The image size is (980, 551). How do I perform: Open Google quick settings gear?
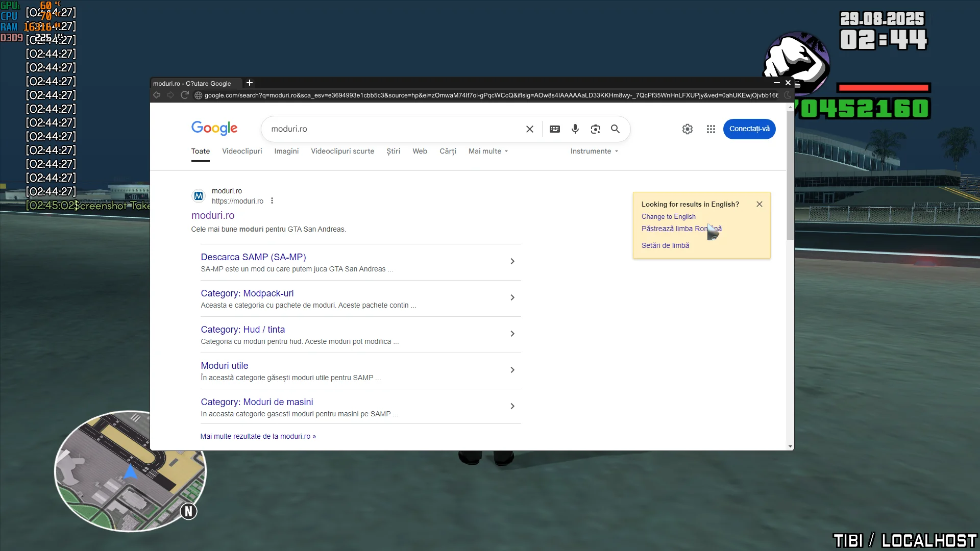coord(688,129)
